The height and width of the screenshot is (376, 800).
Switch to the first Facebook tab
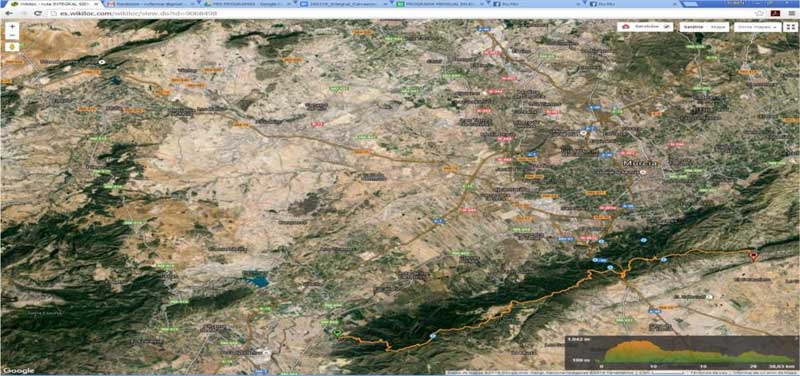[537, 4]
